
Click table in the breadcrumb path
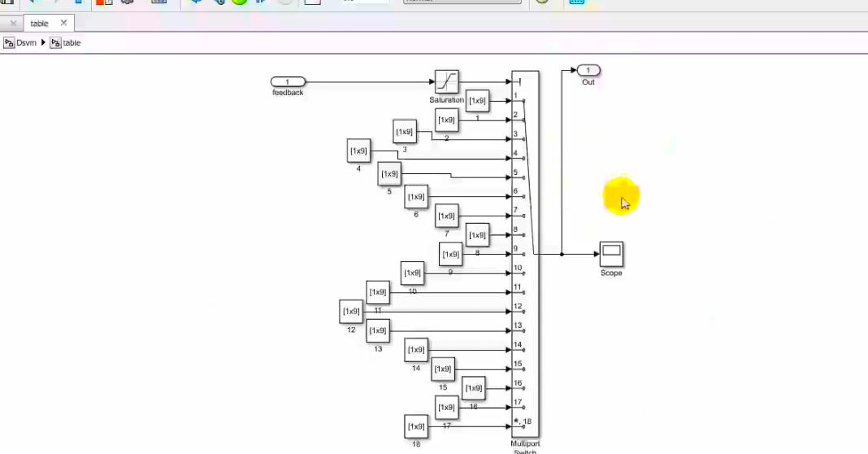tap(72, 43)
